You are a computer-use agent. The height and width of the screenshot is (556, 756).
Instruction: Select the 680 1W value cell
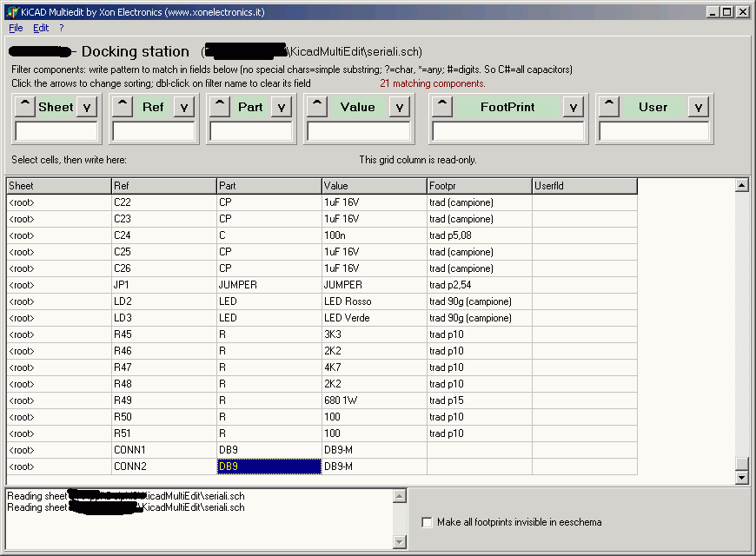[375, 400]
